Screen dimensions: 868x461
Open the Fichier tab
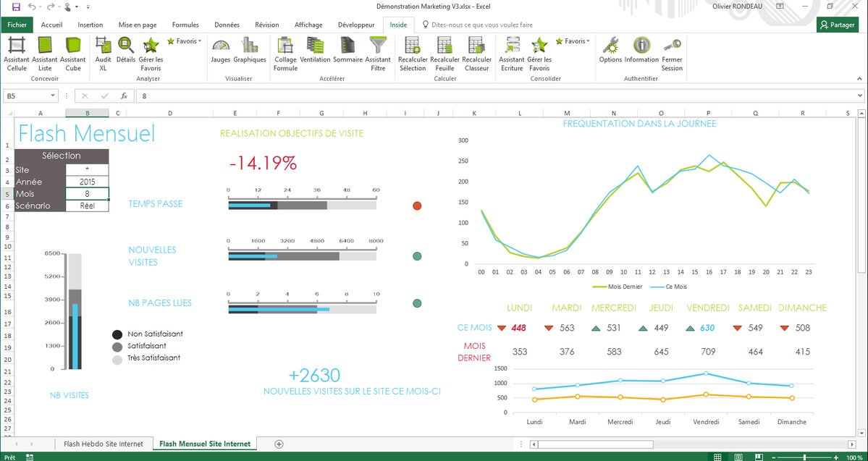pyautogui.click(x=17, y=25)
